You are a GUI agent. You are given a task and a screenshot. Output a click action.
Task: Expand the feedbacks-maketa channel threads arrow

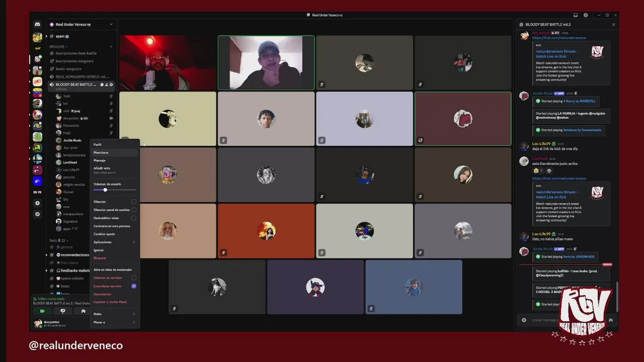tap(46, 270)
